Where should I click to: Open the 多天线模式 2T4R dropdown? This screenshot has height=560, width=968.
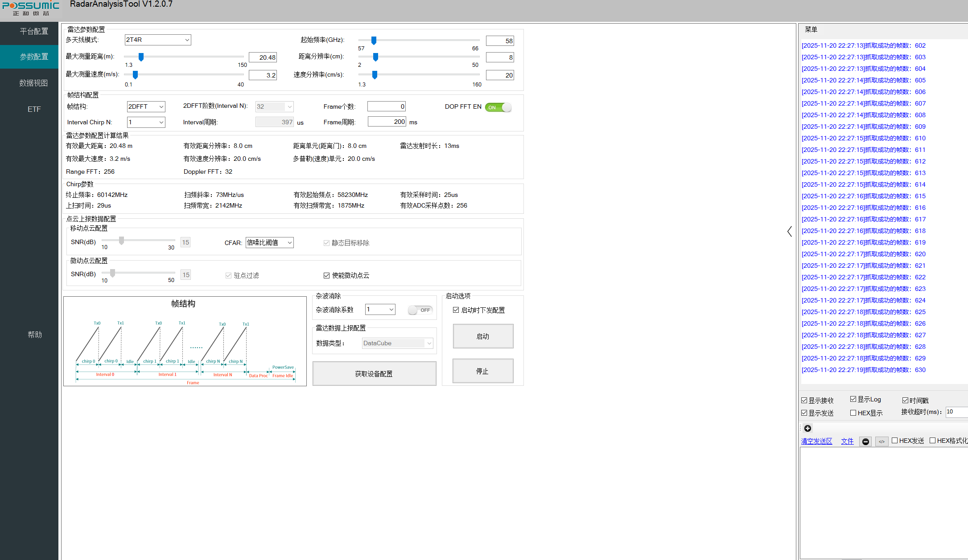tap(158, 40)
